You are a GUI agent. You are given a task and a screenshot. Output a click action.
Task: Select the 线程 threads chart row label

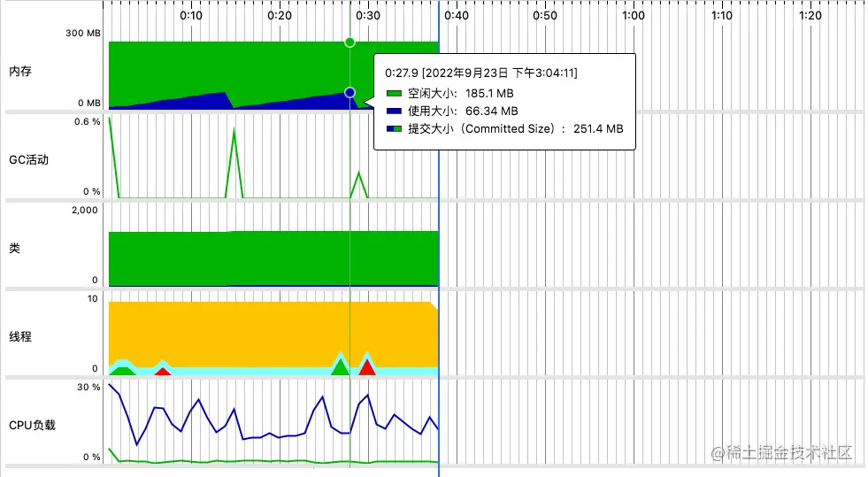pos(20,336)
